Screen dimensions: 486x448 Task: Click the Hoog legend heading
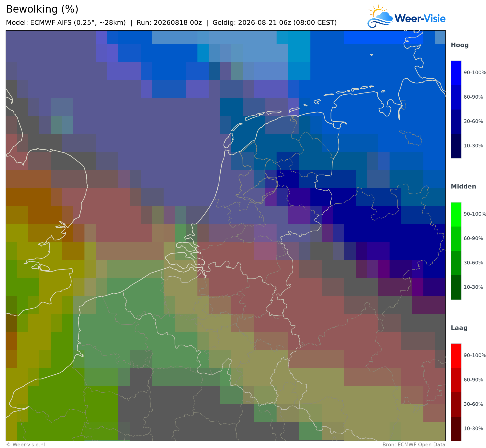click(x=460, y=45)
